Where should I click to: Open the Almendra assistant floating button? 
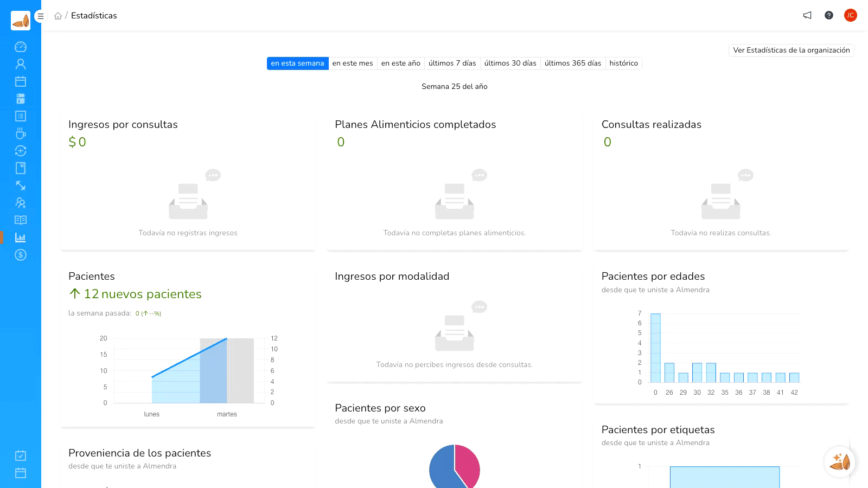(840, 462)
